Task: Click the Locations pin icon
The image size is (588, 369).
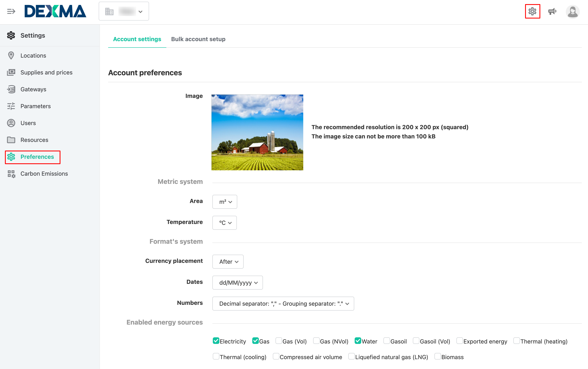Action: [11, 56]
